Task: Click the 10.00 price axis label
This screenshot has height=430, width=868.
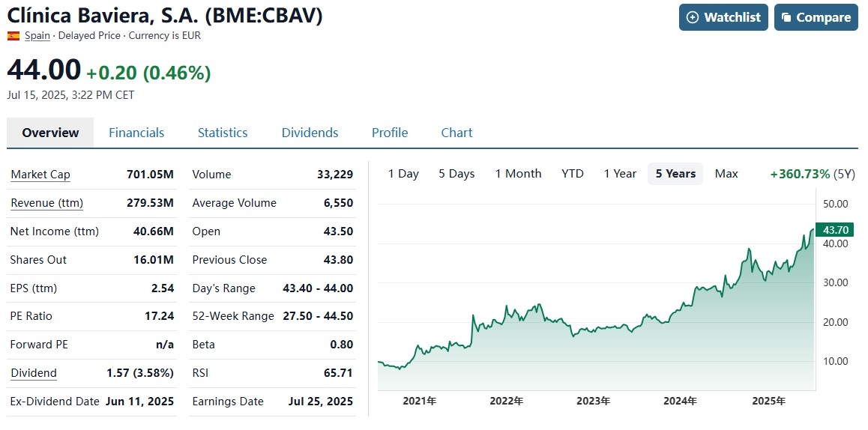Action: 835,361
